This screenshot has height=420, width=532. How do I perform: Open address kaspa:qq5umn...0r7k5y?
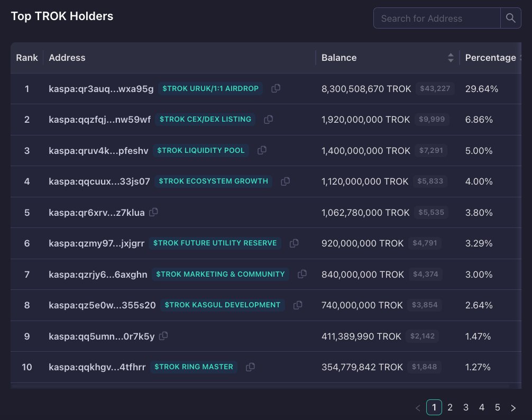(102, 336)
